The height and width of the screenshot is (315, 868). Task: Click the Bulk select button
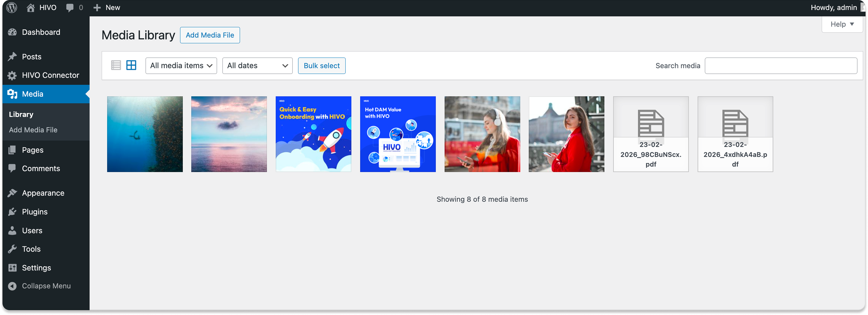point(321,65)
